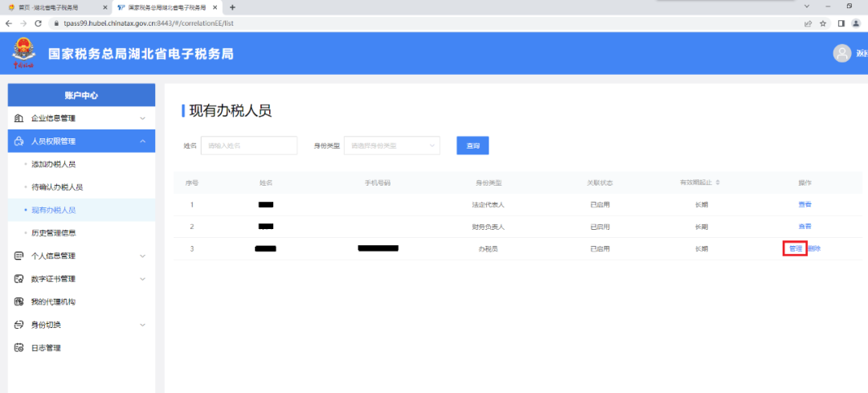Click the 关联状态 column header
This screenshot has width=868, height=393.
click(600, 182)
